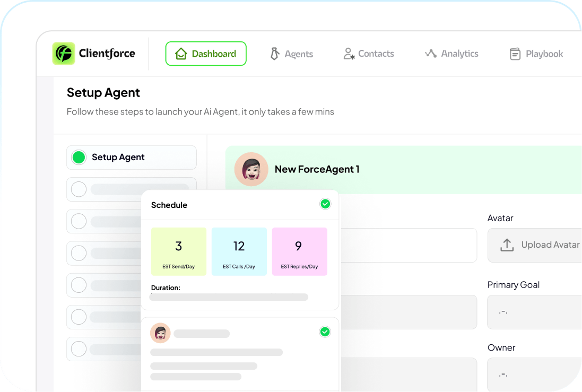Click the Analytics graph icon
The width and height of the screenshot is (582, 392).
coord(430,54)
